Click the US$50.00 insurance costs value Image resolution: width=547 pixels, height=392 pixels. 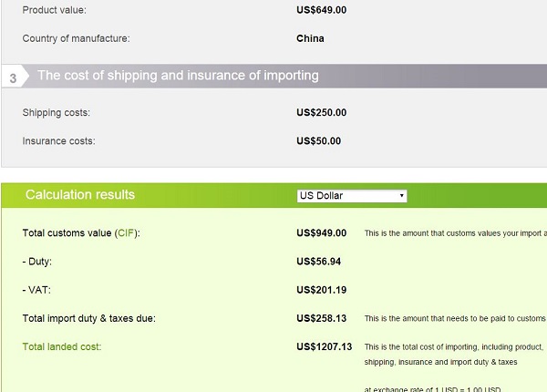(x=319, y=141)
